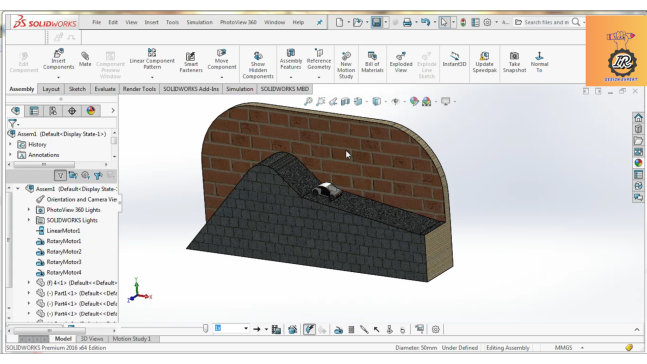Open Linear Component Pattern tool
Viewport: 647px width, 364px height.
pos(152,59)
